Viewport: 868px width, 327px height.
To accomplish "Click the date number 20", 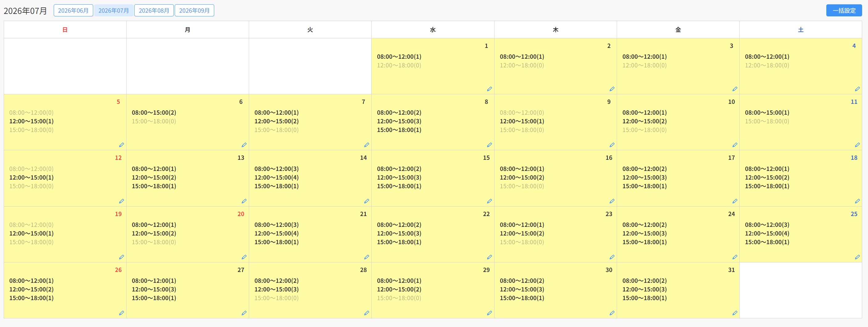I will (x=240, y=214).
